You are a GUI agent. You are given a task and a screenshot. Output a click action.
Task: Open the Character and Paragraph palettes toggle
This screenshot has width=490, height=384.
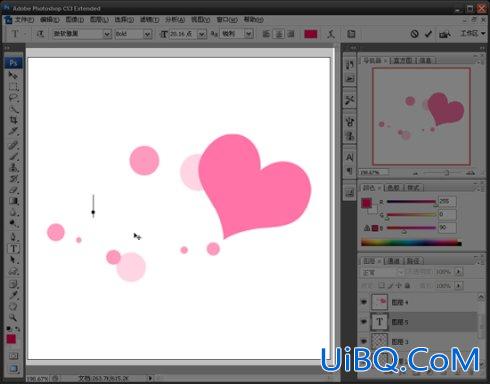(x=351, y=34)
